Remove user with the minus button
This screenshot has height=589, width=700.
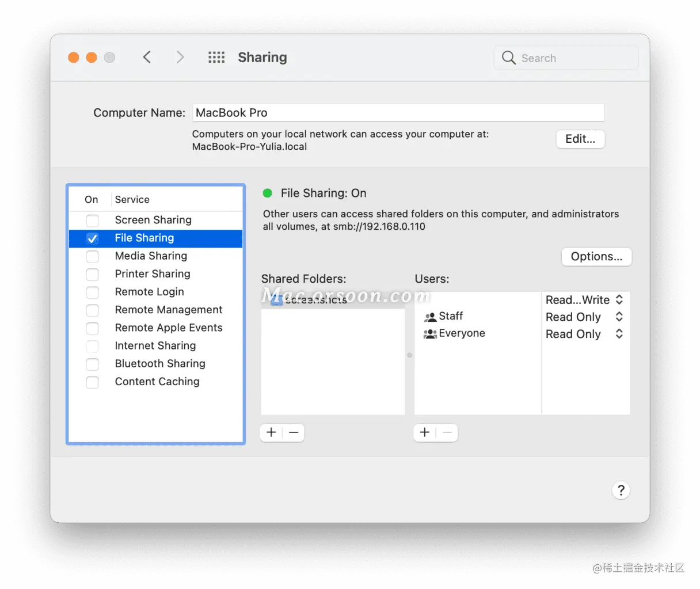tap(447, 432)
